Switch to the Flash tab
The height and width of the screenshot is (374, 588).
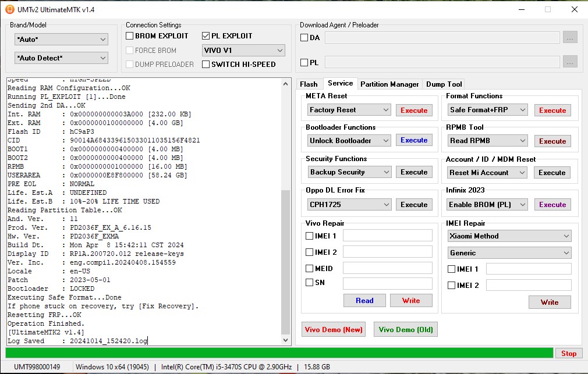309,84
